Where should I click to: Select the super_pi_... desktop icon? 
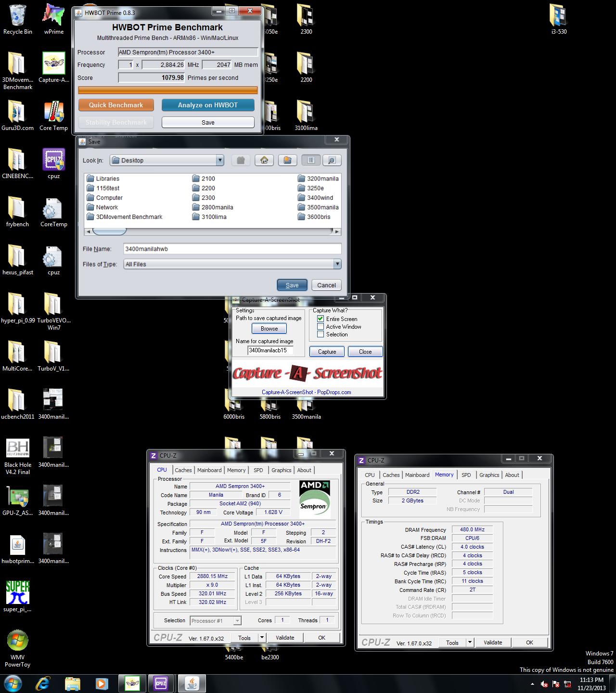tap(18, 597)
